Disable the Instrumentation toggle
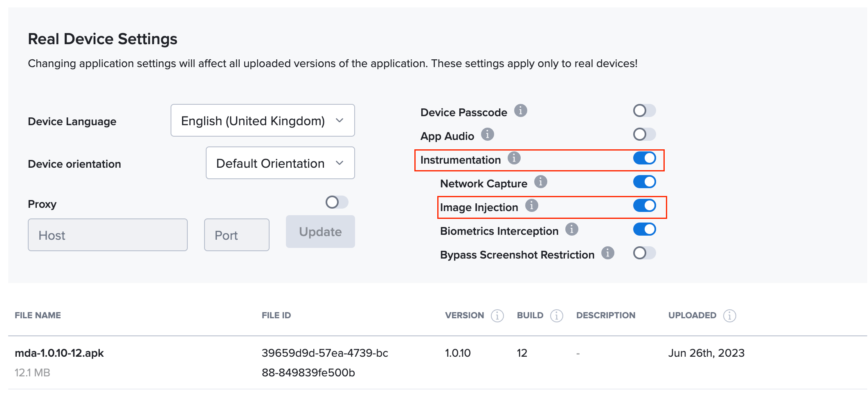868x405 pixels. tap(644, 159)
